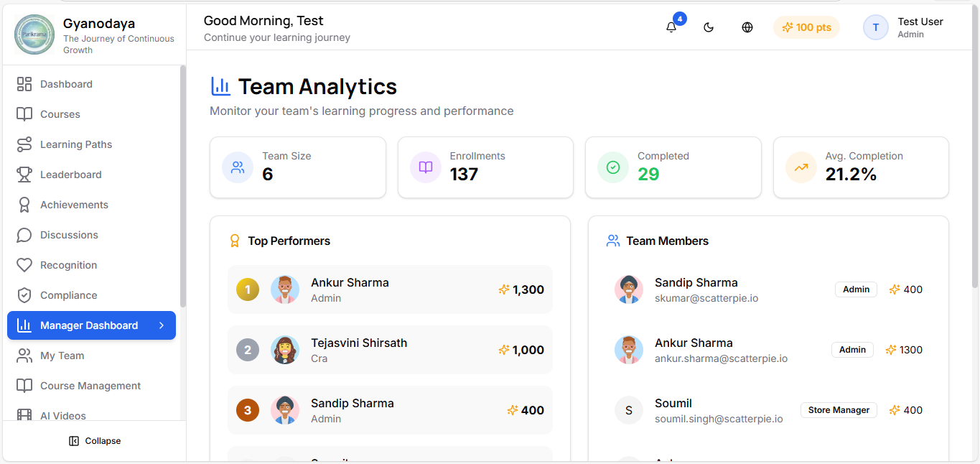Click Ankur Sharma's Admin role badge
This screenshot has width=980, height=464.
tap(852, 350)
